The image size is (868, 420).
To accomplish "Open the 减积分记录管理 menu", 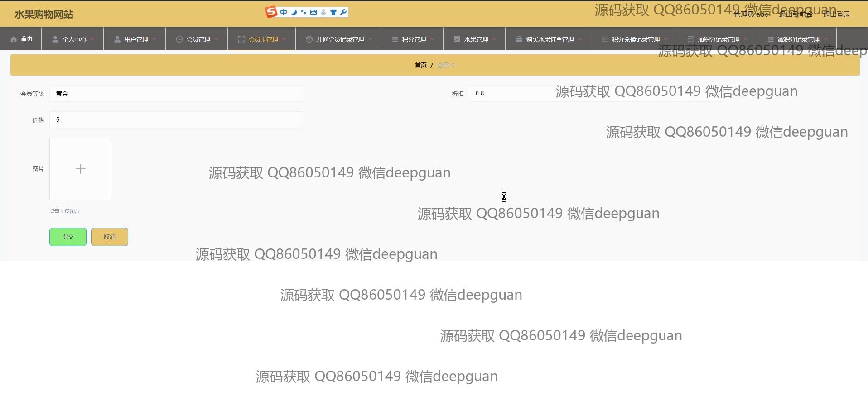I will 798,39.
